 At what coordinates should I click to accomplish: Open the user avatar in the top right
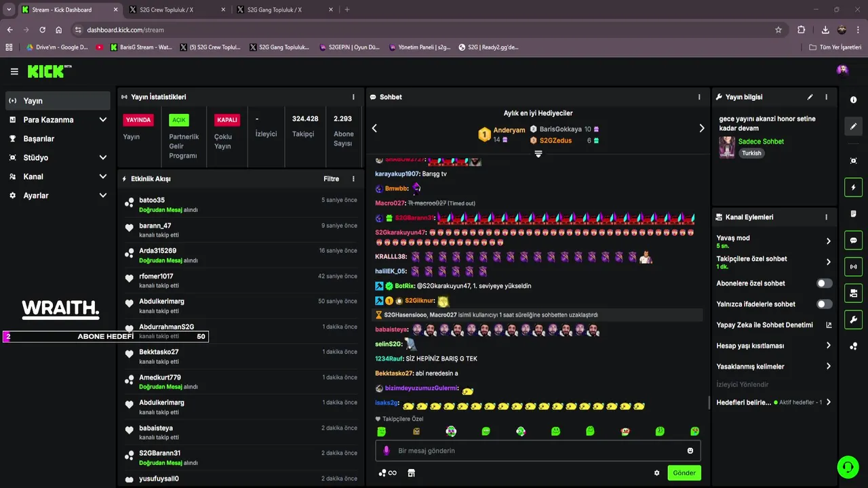pos(842,70)
